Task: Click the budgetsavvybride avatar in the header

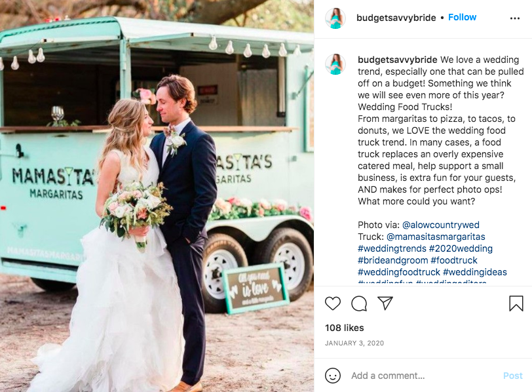Action: pos(335,18)
